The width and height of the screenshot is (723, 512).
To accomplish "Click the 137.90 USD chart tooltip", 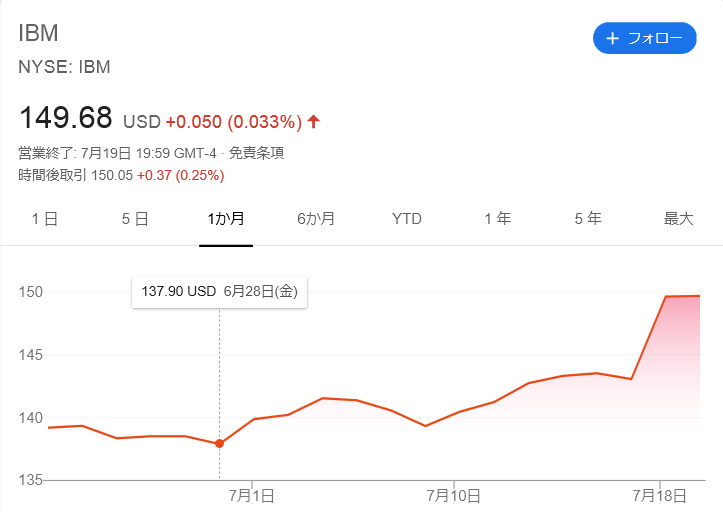I will click(219, 291).
